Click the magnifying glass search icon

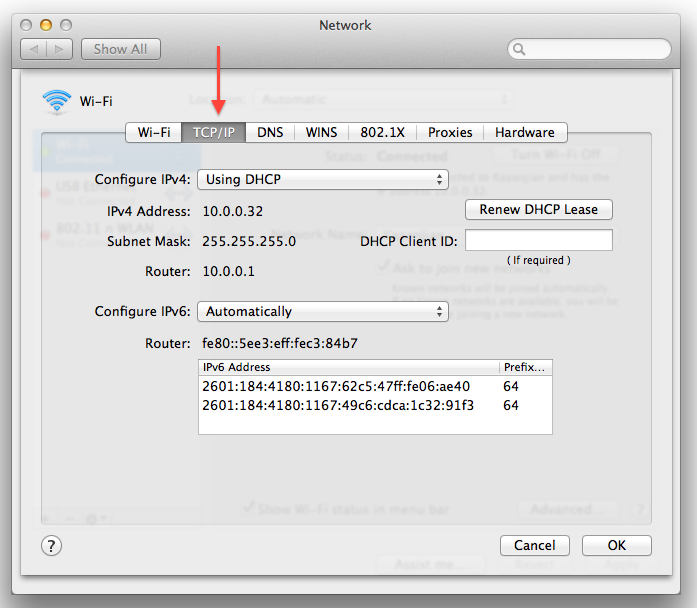pos(519,49)
